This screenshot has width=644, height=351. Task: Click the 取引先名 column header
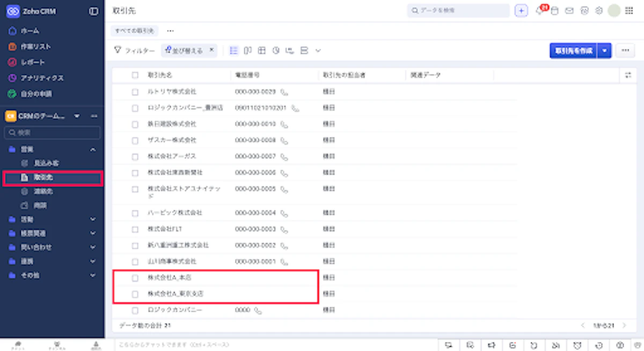coord(159,75)
